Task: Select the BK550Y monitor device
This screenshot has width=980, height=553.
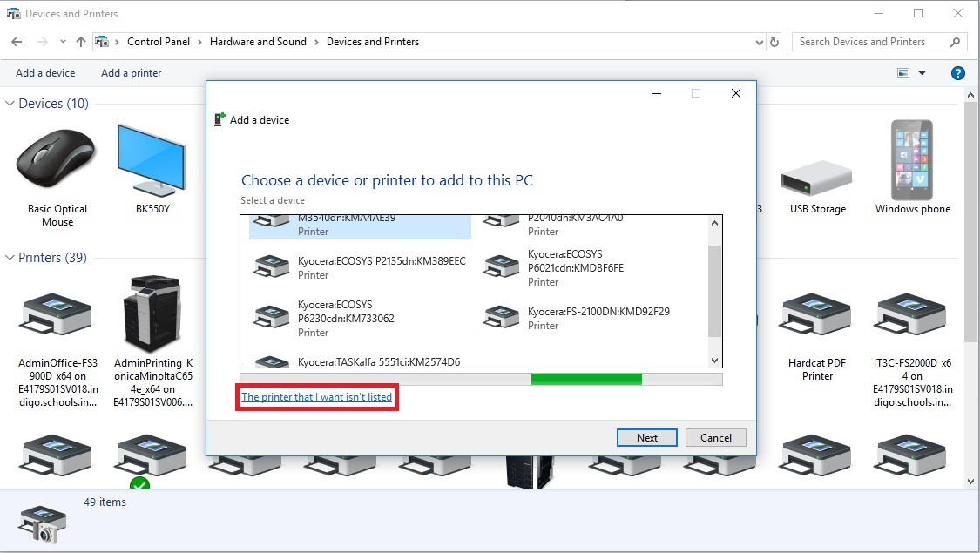Action: pyautogui.click(x=152, y=160)
